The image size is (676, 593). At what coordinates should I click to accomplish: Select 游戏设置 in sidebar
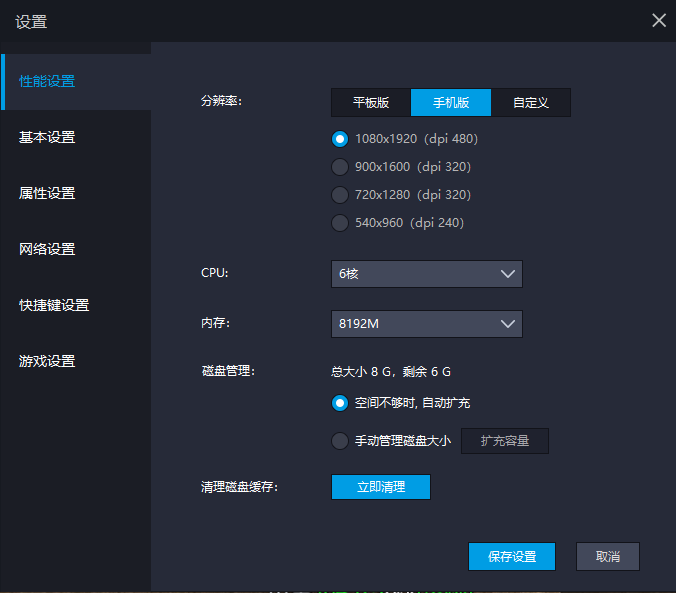coord(47,361)
